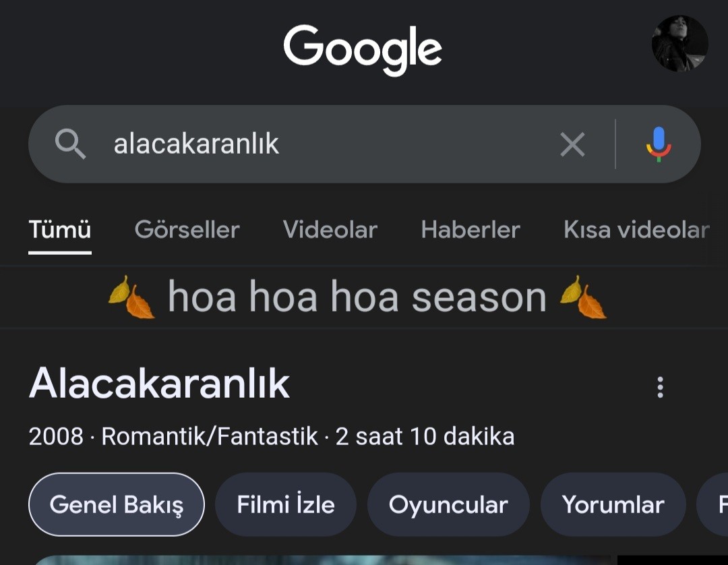Open the Videolar tab
The height and width of the screenshot is (565, 728).
[330, 230]
